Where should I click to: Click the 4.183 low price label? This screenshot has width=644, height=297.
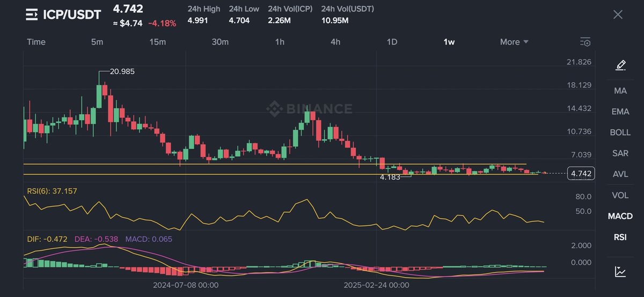(x=390, y=176)
